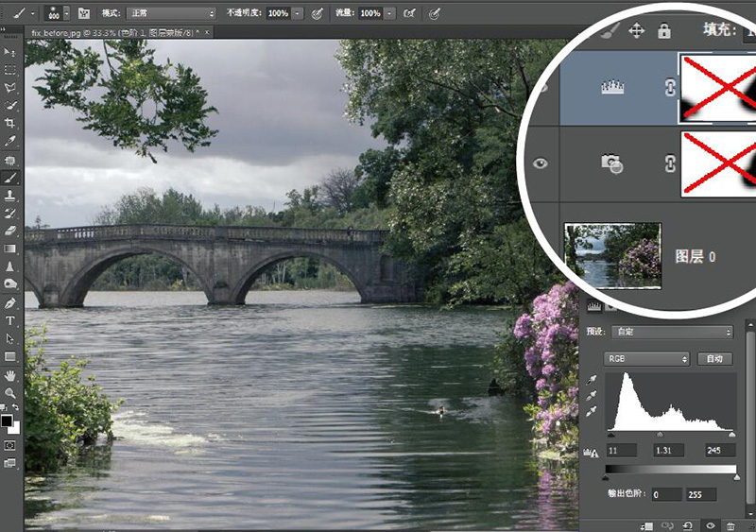The width and height of the screenshot is (756, 532).
Task: Toggle pen pressure for opacity
Action: coord(317,13)
